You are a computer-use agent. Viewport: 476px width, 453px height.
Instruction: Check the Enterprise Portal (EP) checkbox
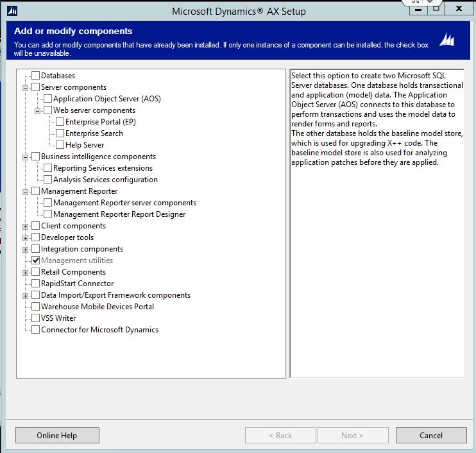point(60,121)
